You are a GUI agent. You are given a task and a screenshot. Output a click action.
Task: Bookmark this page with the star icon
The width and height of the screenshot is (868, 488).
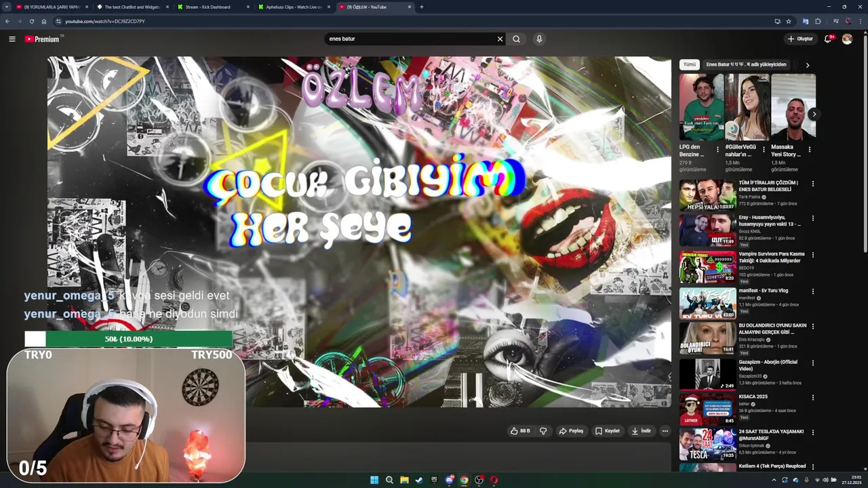(x=789, y=21)
